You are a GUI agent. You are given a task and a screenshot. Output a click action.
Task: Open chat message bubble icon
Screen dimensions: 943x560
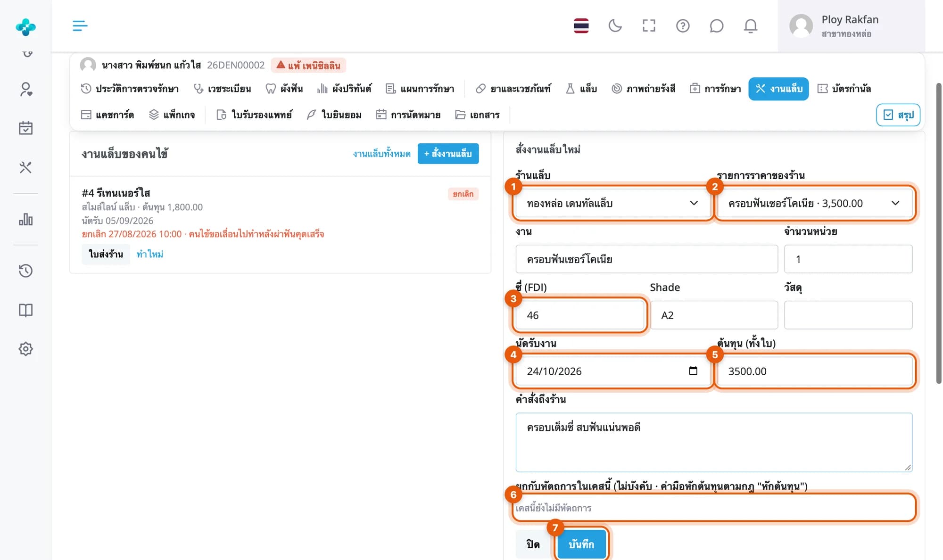coord(717,25)
